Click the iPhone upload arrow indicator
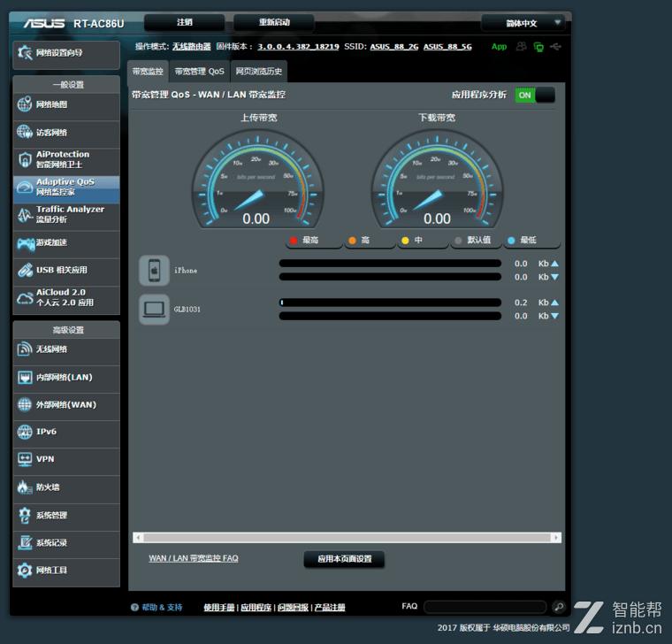 pos(554,264)
